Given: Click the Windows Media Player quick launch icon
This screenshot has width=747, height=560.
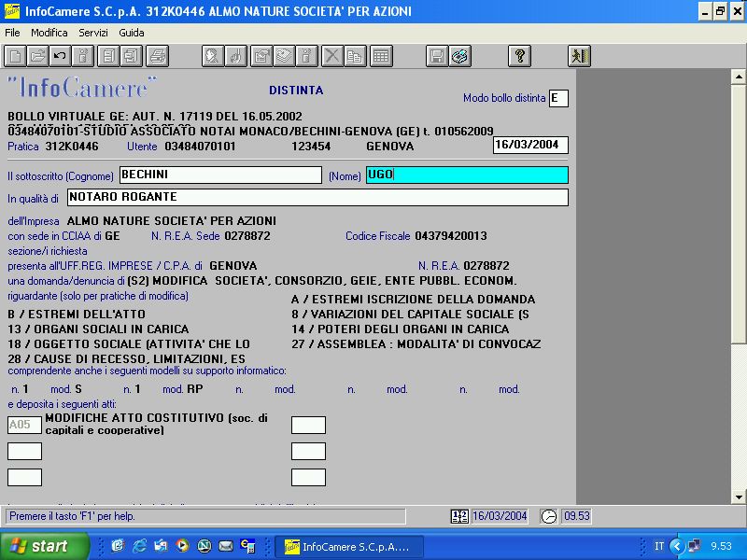Looking at the screenshot, I should pyautogui.click(x=182, y=546).
